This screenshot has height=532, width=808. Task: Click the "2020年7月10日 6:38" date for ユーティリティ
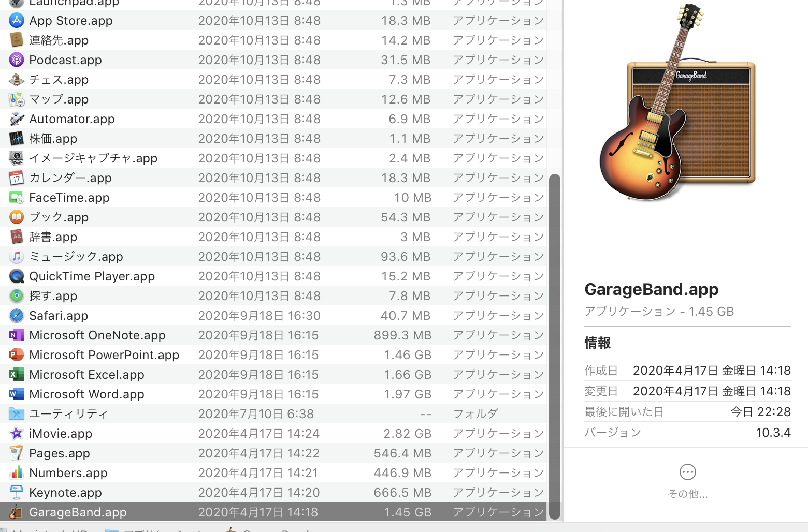(256, 414)
